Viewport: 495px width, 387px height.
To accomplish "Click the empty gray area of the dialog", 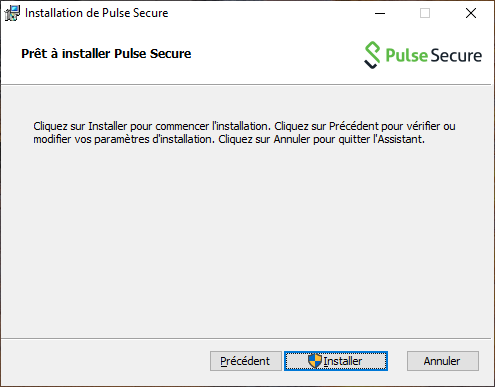I will (x=247, y=240).
